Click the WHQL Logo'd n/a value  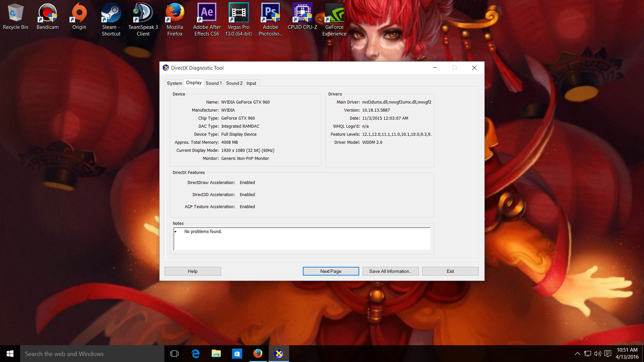(365, 126)
